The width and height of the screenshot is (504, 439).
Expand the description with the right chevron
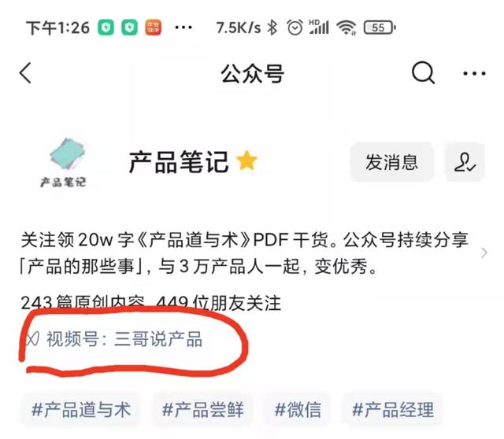tap(484, 253)
